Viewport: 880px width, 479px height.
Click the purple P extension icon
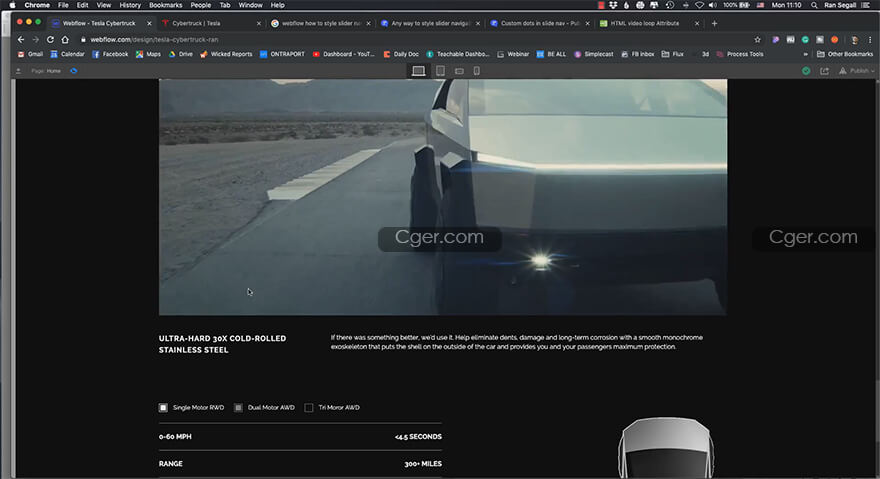coord(776,39)
